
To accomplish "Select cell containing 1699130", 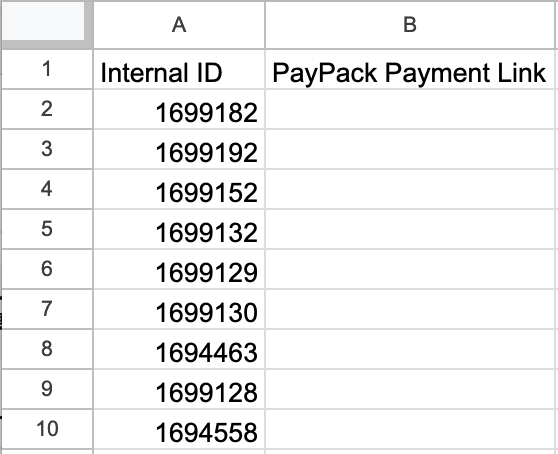I will pyautogui.click(x=179, y=309).
